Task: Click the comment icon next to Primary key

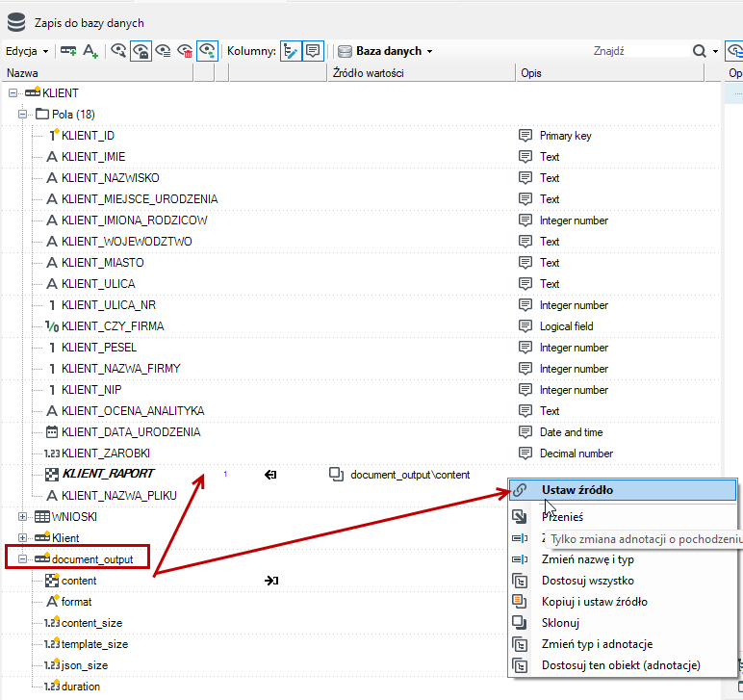Action: tap(525, 136)
